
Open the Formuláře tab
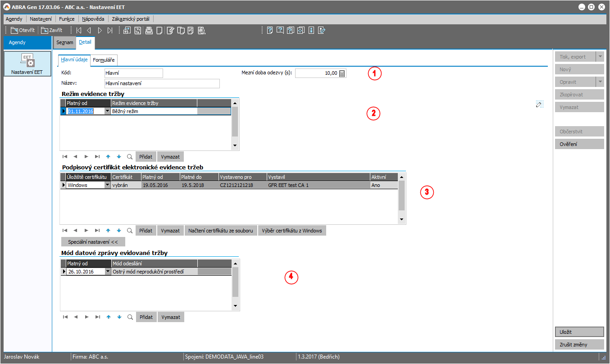(104, 60)
